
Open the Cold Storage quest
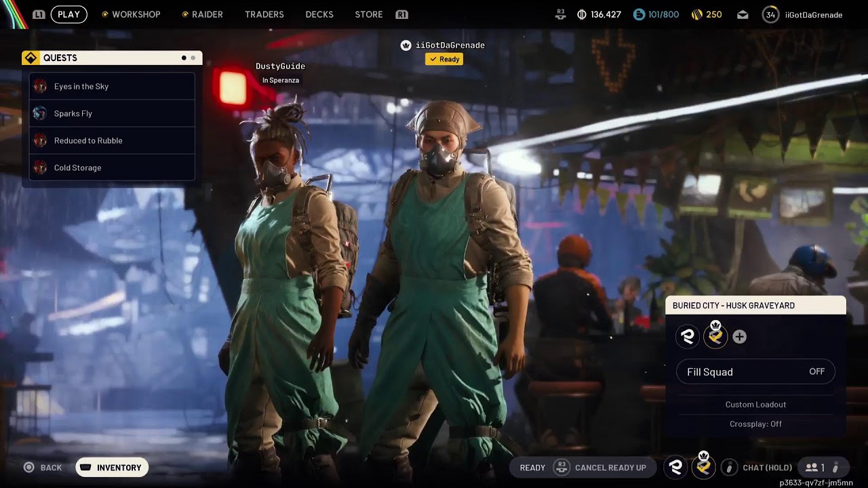pos(112,167)
